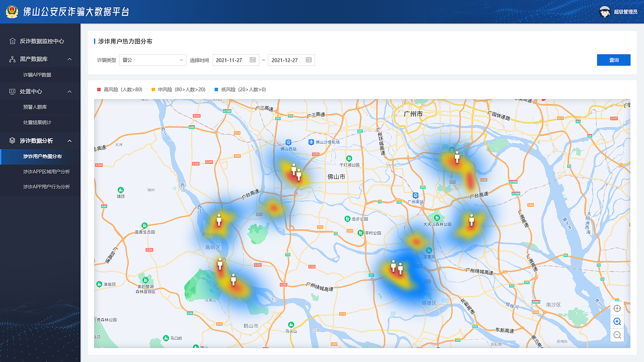The height and width of the screenshot is (362, 644).
Task: Zoom in the map with plus magnifier
Action: click(x=617, y=322)
